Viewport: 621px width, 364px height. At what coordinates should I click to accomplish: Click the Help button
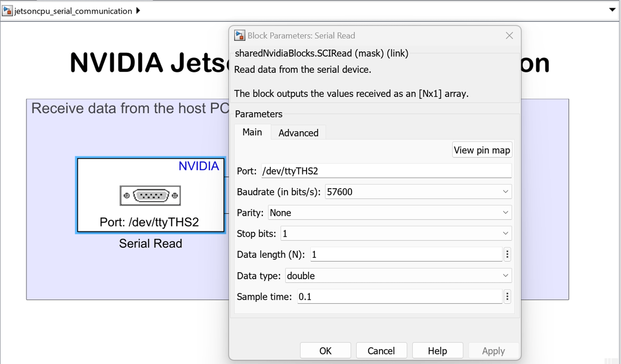coord(437,351)
